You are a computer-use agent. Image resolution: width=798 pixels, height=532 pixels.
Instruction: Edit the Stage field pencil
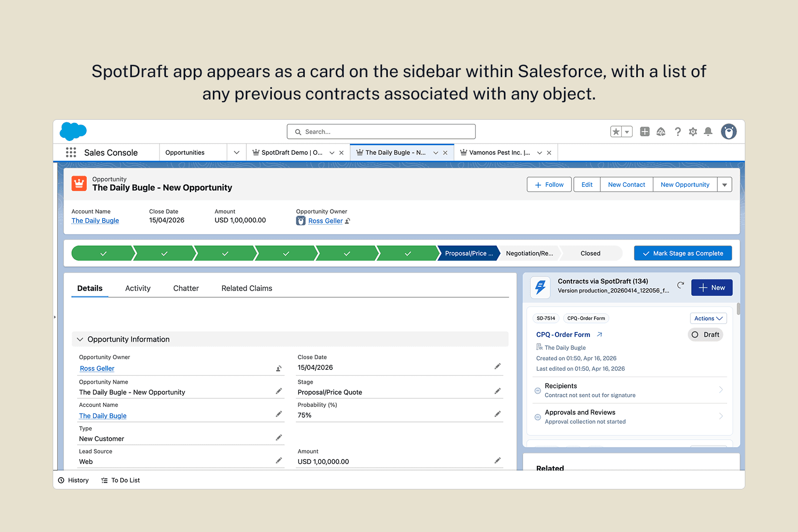pos(497,391)
